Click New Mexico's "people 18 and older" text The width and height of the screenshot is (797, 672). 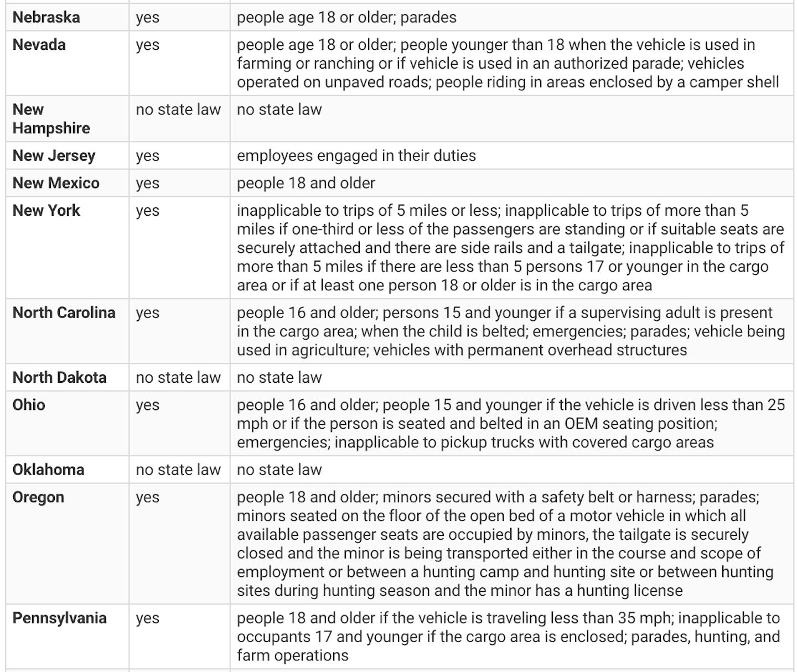coord(306,183)
